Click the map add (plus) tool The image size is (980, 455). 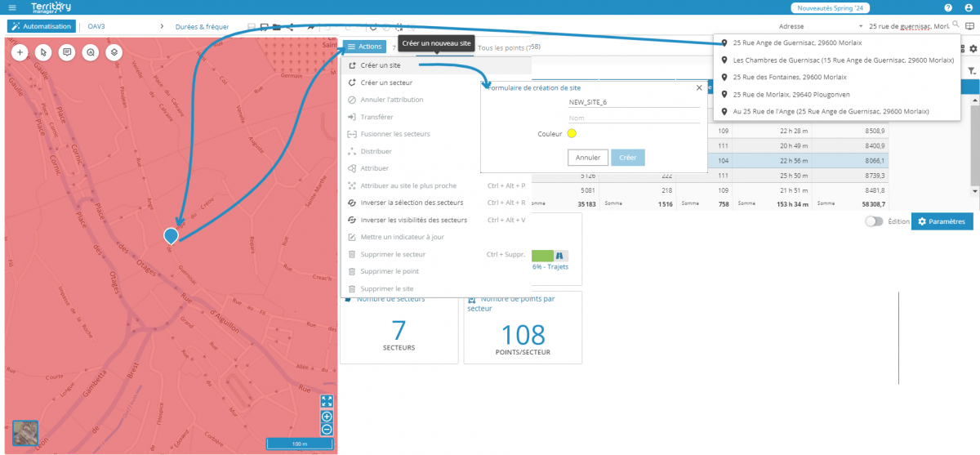[x=20, y=52]
